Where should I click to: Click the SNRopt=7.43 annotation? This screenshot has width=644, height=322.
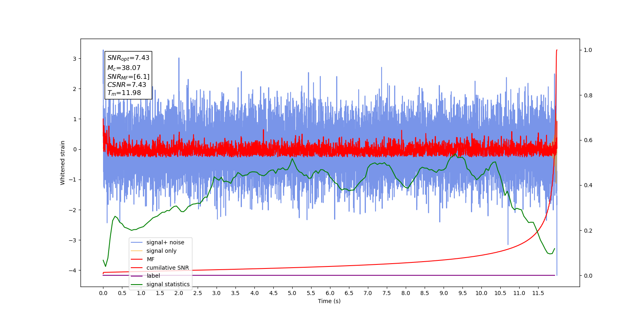point(128,58)
